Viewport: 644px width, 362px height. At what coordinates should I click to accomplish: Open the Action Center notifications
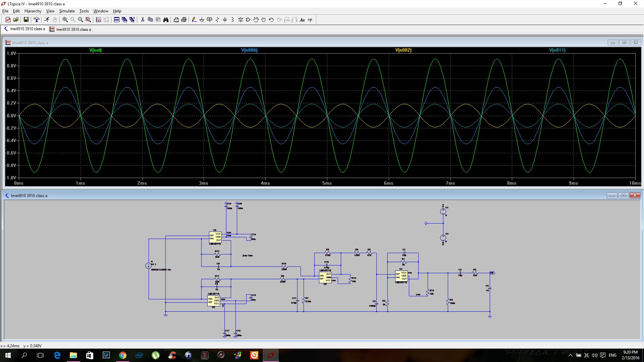pyautogui.click(x=603, y=355)
